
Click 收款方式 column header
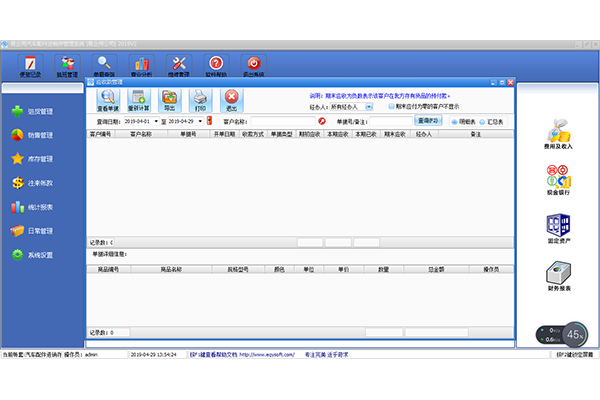tap(253, 134)
